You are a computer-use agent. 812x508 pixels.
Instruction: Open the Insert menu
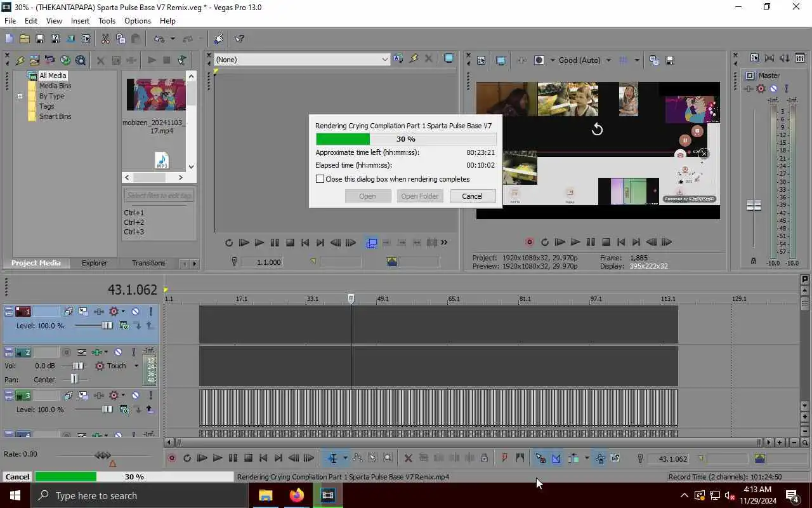[x=80, y=21]
